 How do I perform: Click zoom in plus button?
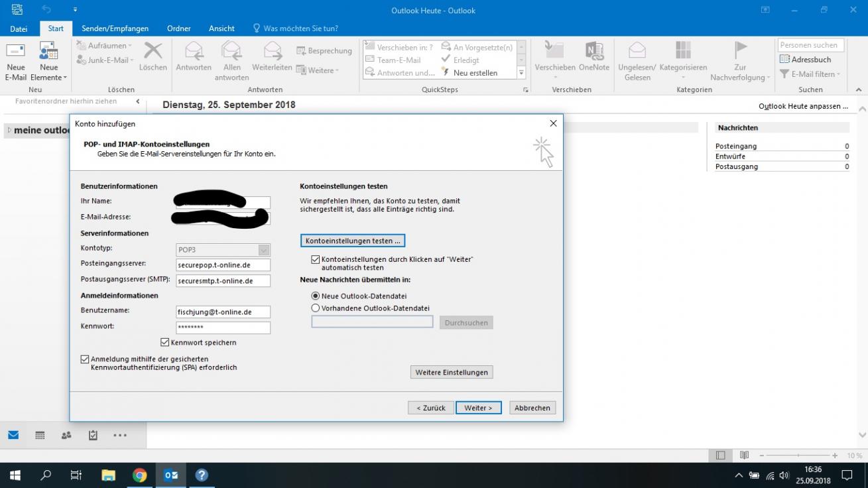pos(834,456)
